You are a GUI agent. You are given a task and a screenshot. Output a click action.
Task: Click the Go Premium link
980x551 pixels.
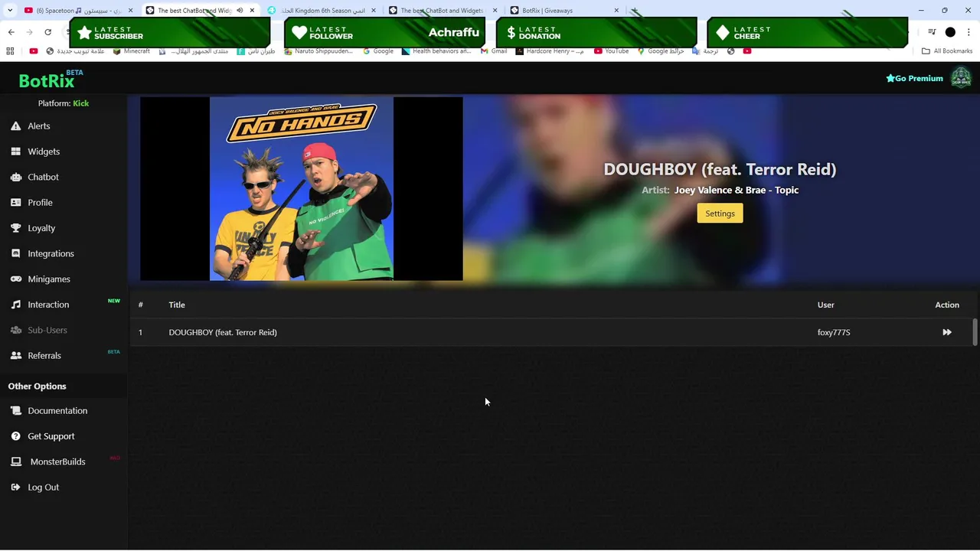914,78
